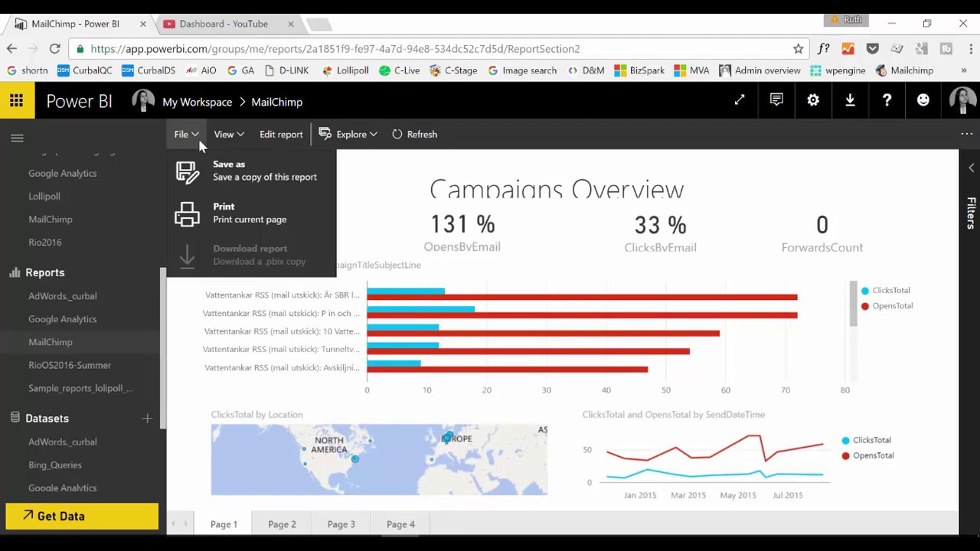
Task: Open the Mailchimp bookmark
Action: [x=904, y=70]
